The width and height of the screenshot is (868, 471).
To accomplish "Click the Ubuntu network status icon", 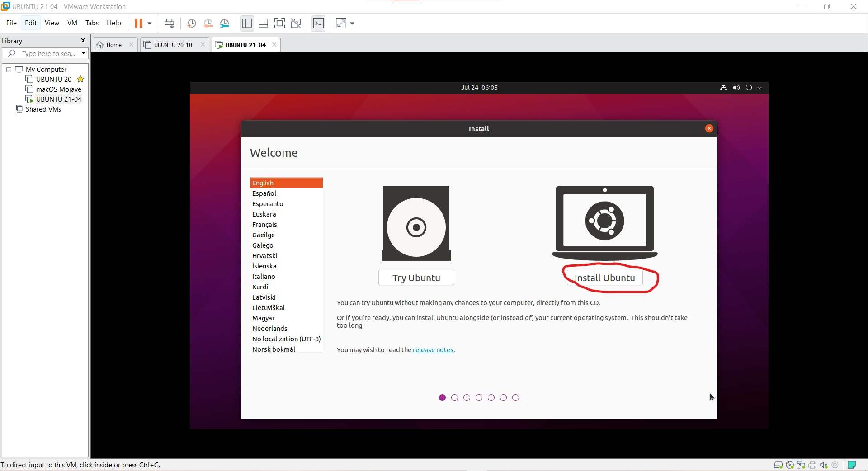I will (x=723, y=88).
